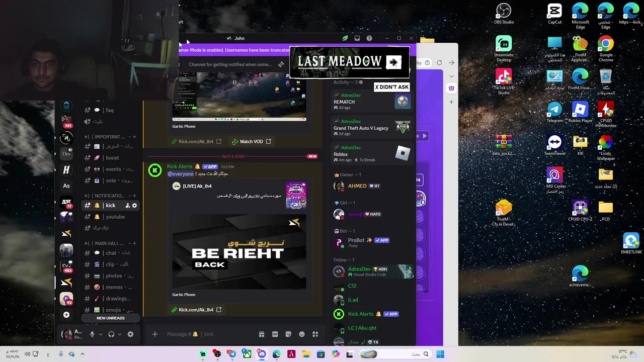Click the NEW UNREADS button

(110, 318)
